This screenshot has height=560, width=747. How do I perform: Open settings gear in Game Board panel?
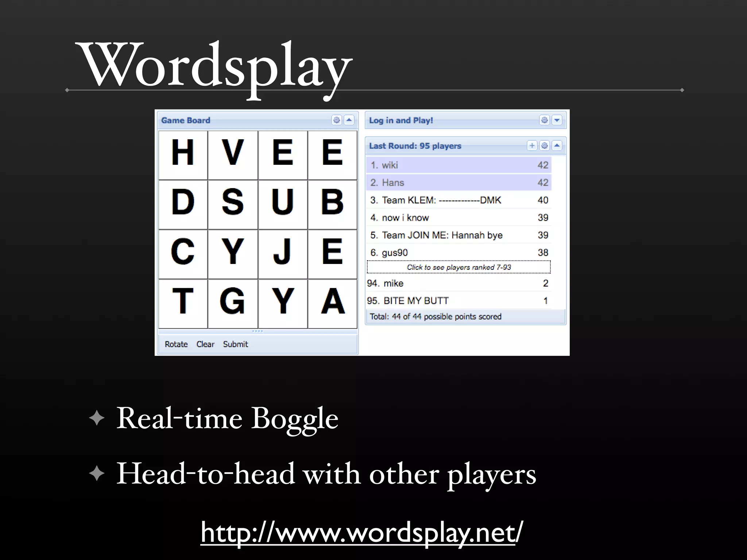click(336, 120)
